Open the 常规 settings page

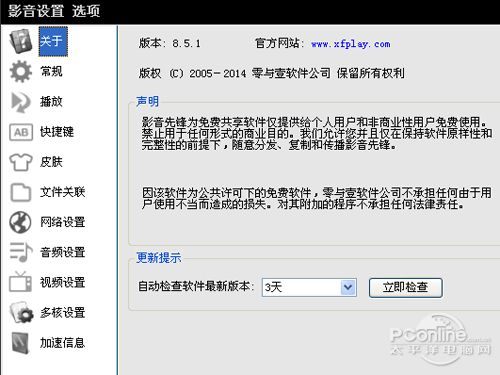point(51,71)
